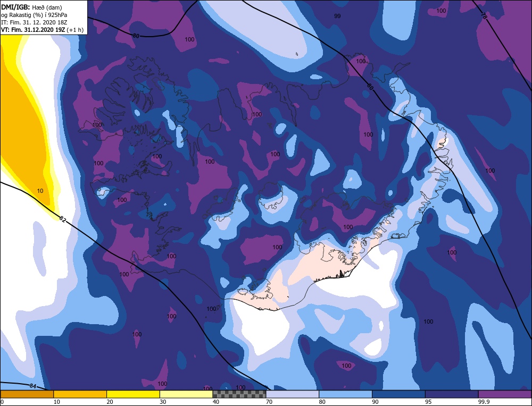Screen dimensions: 532x406
Task: Pick the pale yellow 30–40 legend swatch
Action: pos(186,394)
